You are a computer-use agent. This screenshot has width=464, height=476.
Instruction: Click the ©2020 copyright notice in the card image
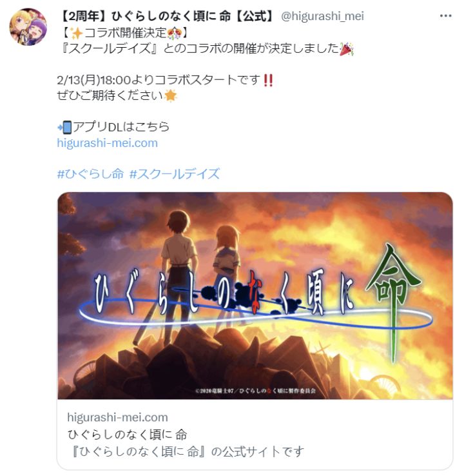(x=256, y=391)
